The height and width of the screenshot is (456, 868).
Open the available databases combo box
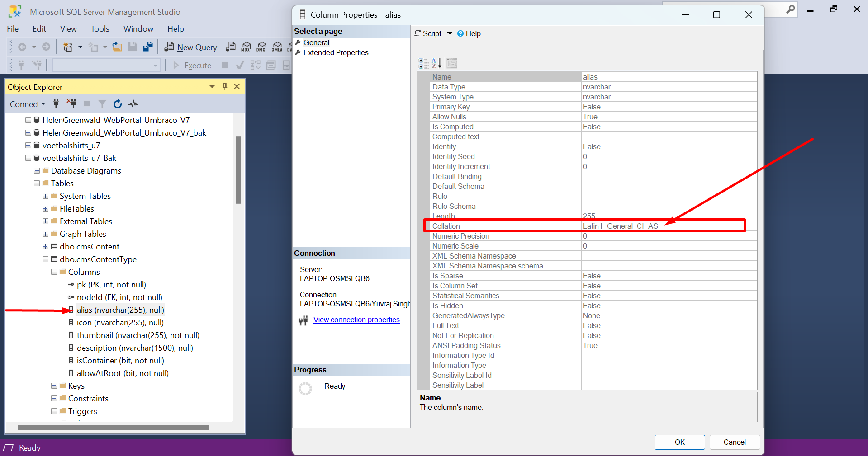coord(106,66)
